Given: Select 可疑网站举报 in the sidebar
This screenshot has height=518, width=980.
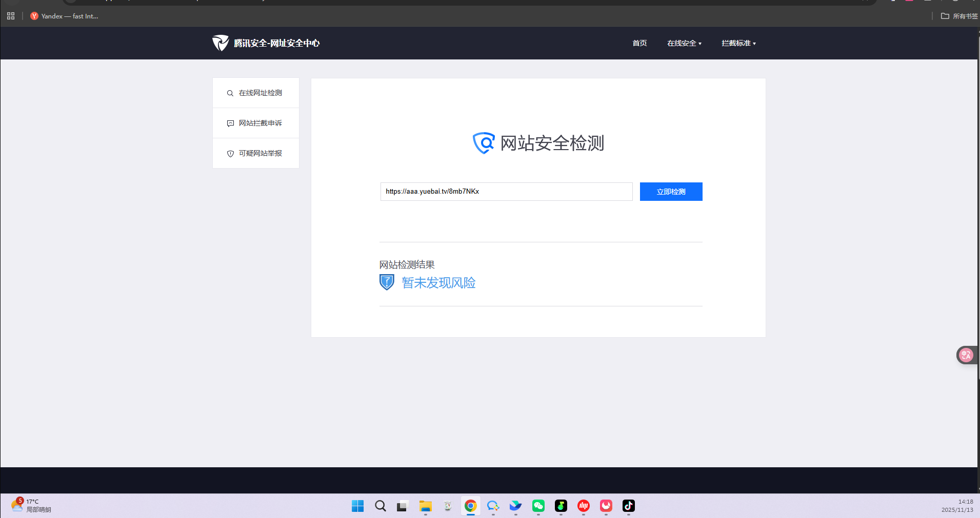Looking at the screenshot, I should pos(256,153).
